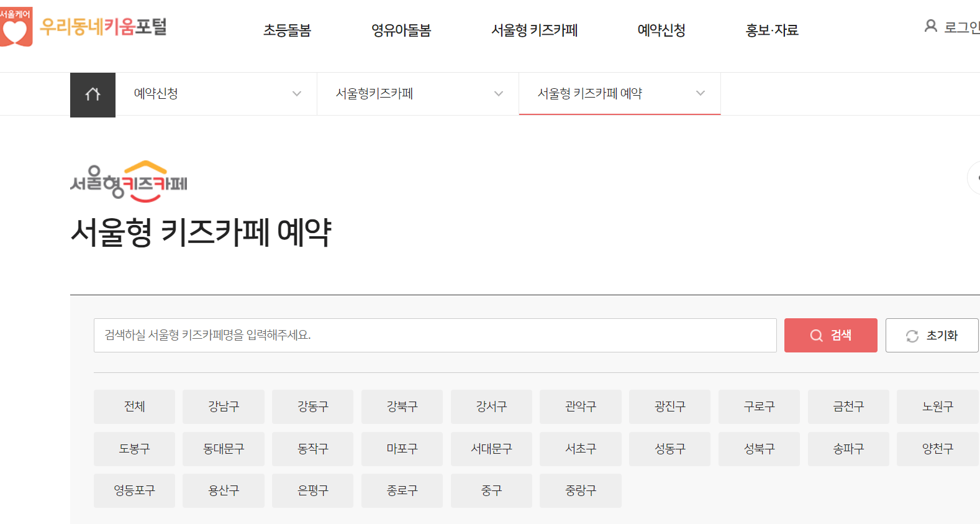The height and width of the screenshot is (524, 980).
Task: Filter by 도봉구
Action: (x=134, y=449)
